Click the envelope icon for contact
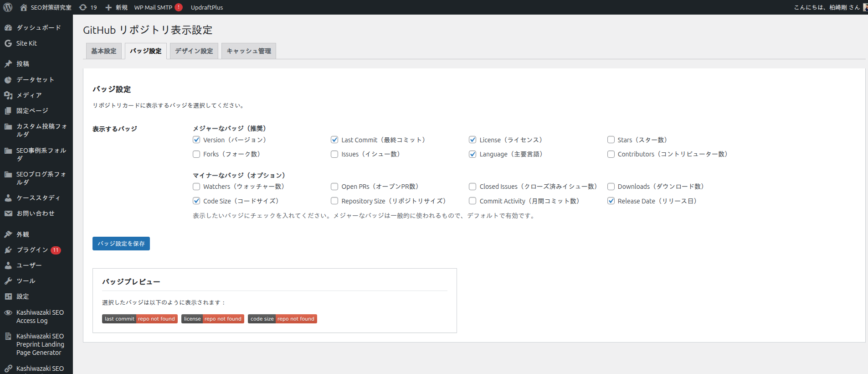This screenshot has height=374, width=868. tap(8, 213)
